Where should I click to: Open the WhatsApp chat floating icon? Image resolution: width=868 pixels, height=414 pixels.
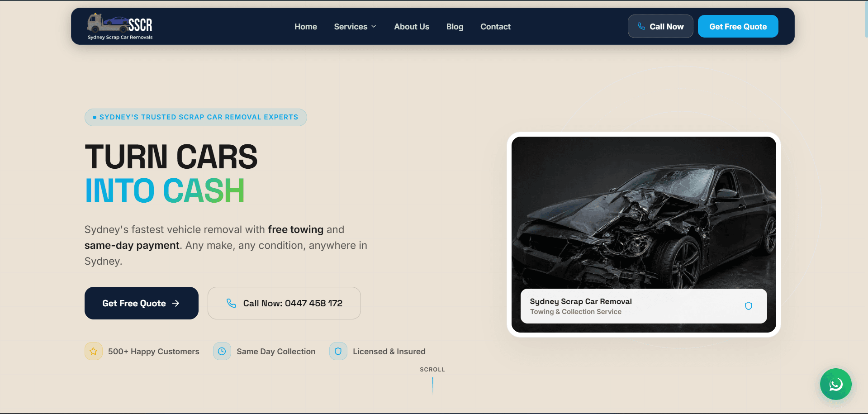click(835, 384)
